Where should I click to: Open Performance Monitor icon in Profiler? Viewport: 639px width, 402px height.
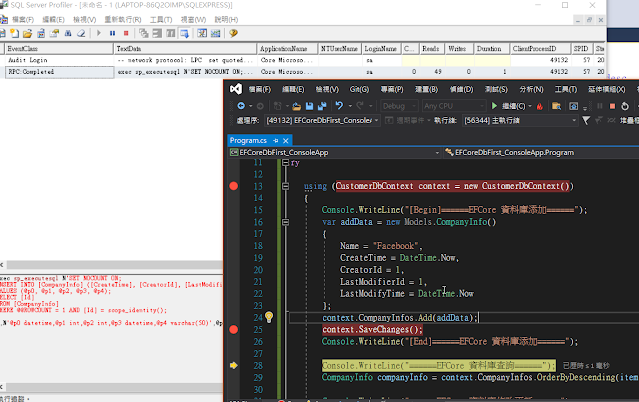click(x=216, y=33)
